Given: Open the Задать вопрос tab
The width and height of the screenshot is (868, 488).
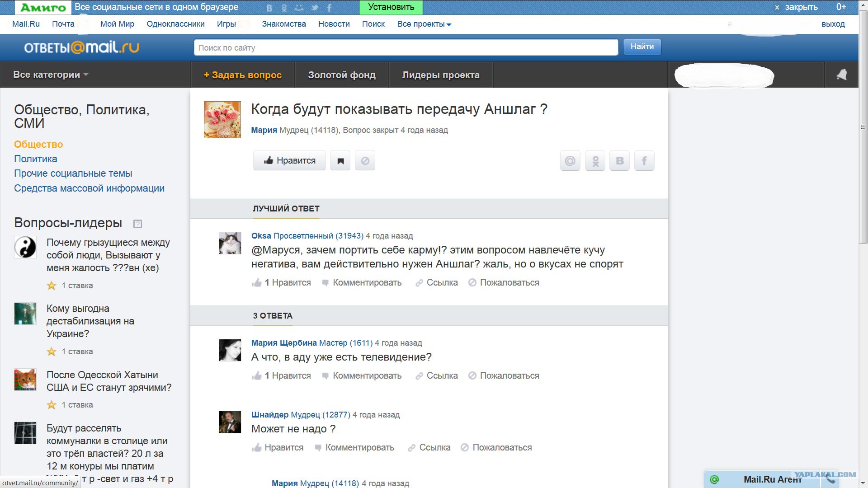Looking at the screenshot, I should [243, 75].
